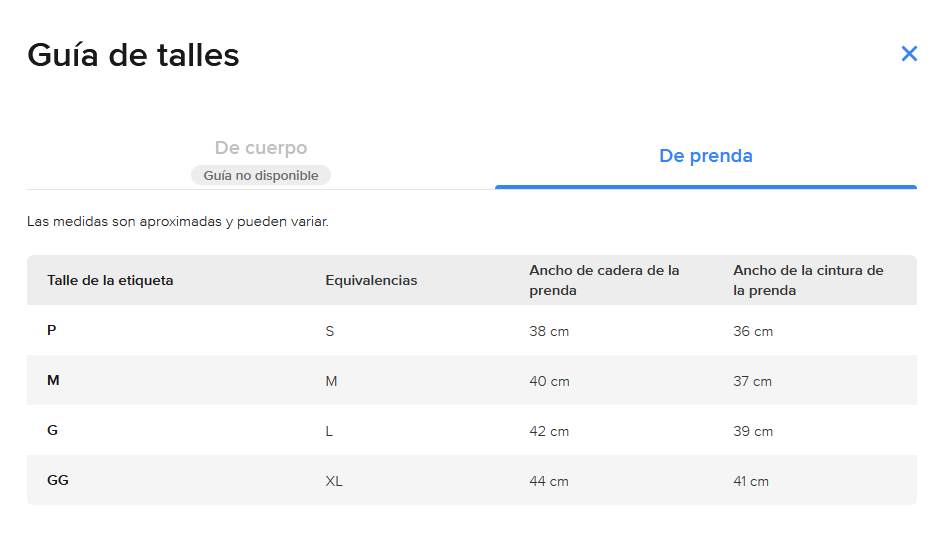Screen dimensions: 940x533
Task: Select the P size row label
Action: 52,330
